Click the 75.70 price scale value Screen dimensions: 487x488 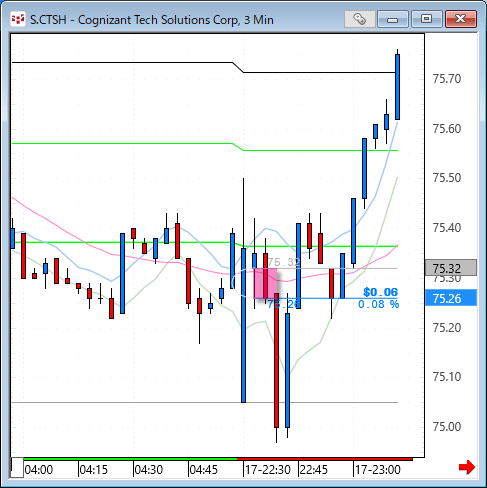coord(447,79)
